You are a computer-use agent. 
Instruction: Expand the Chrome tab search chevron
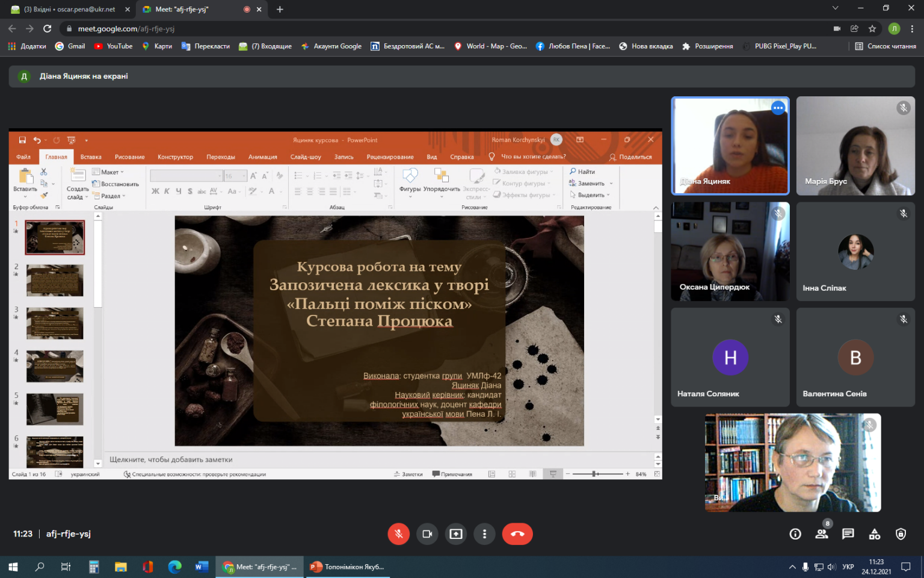click(835, 8)
